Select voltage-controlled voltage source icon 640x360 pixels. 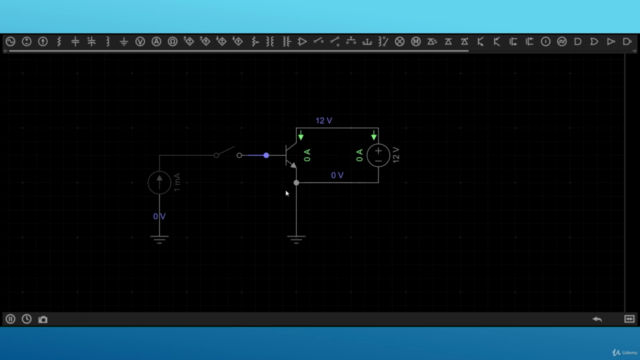pyautogui.click(x=189, y=42)
